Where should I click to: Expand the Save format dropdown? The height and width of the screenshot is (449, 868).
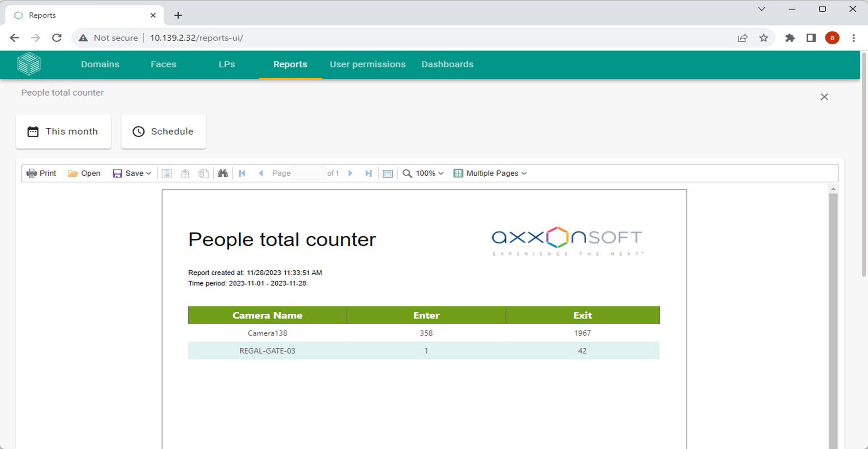132,173
